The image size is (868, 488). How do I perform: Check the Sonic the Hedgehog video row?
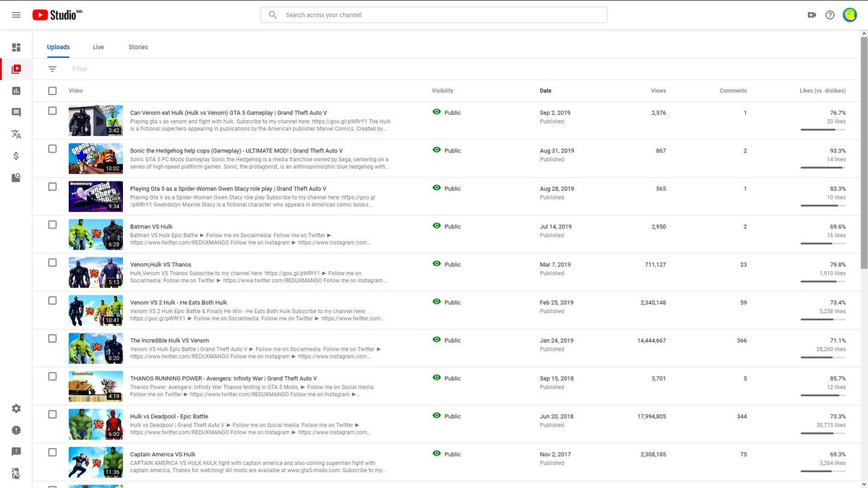52,148
